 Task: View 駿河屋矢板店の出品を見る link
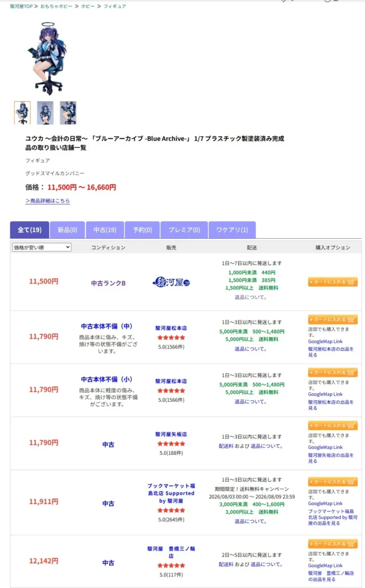click(331, 458)
